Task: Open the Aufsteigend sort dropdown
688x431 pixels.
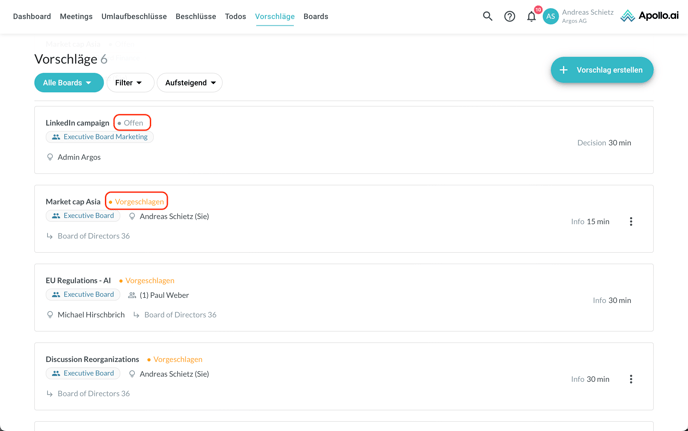Action: [189, 83]
